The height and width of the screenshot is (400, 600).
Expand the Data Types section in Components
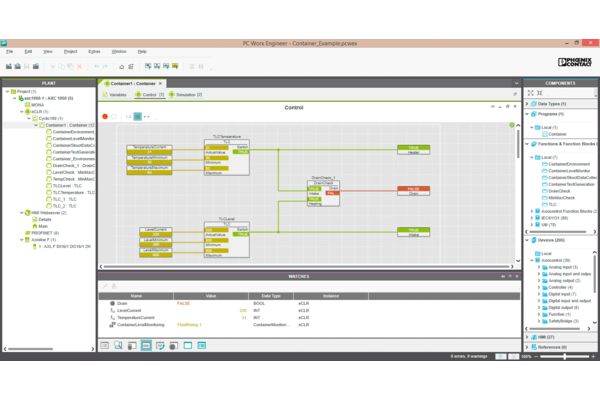click(527, 104)
